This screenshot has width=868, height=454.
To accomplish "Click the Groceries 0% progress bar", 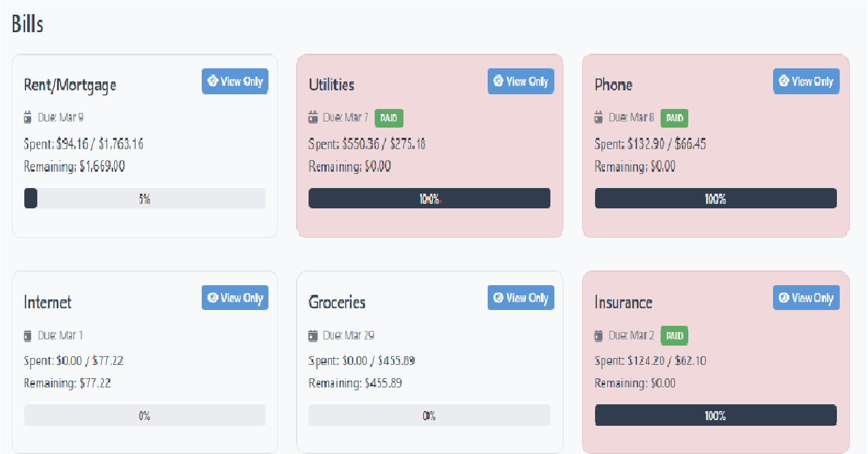I will click(429, 415).
